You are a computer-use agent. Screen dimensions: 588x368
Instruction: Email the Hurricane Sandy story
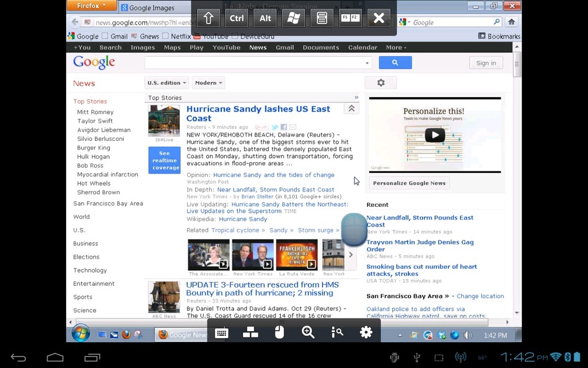click(x=292, y=127)
